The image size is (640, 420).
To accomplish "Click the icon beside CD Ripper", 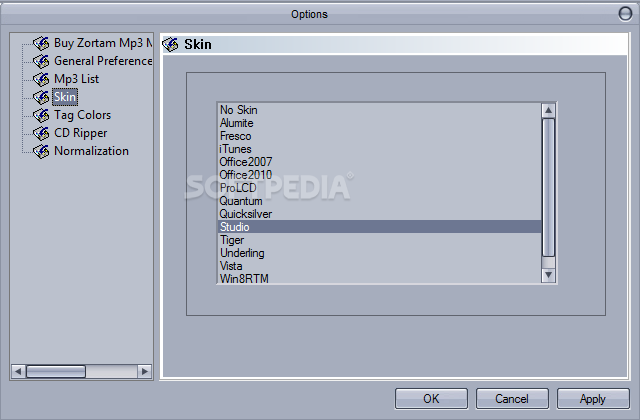I will [x=41, y=133].
